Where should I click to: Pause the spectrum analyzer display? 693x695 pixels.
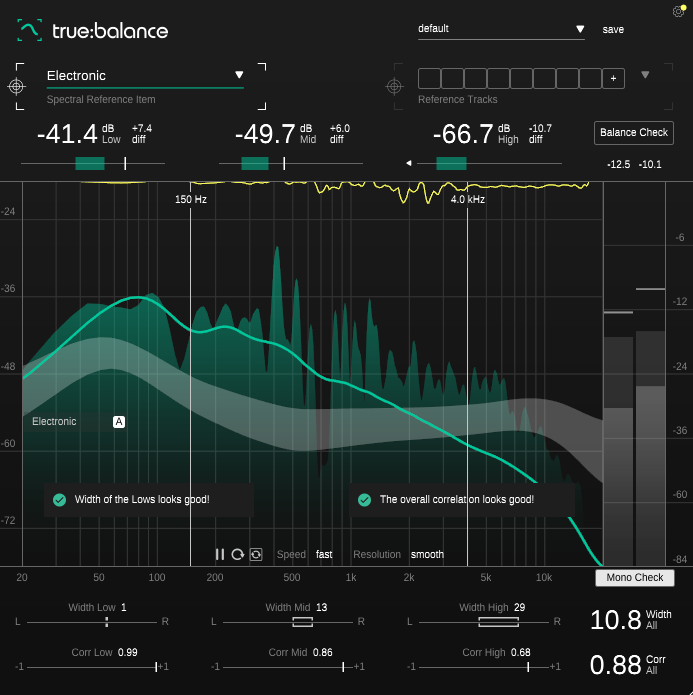tap(220, 554)
